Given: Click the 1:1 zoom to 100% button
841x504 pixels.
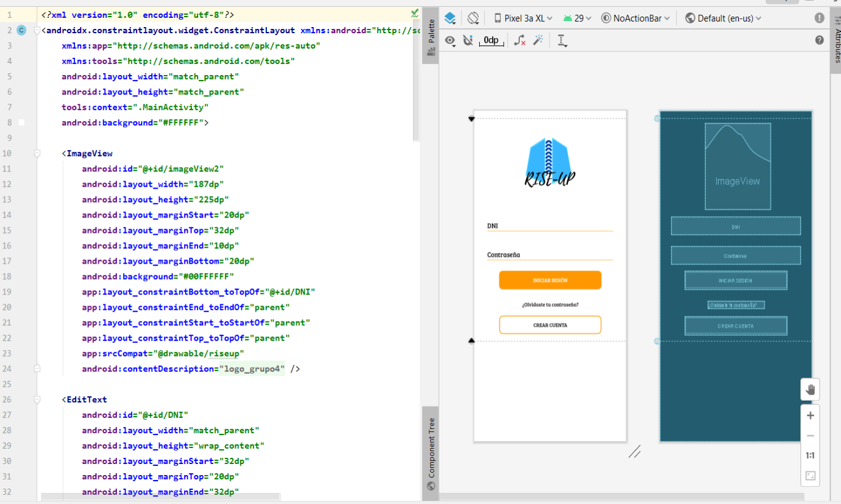Looking at the screenshot, I should [810, 456].
